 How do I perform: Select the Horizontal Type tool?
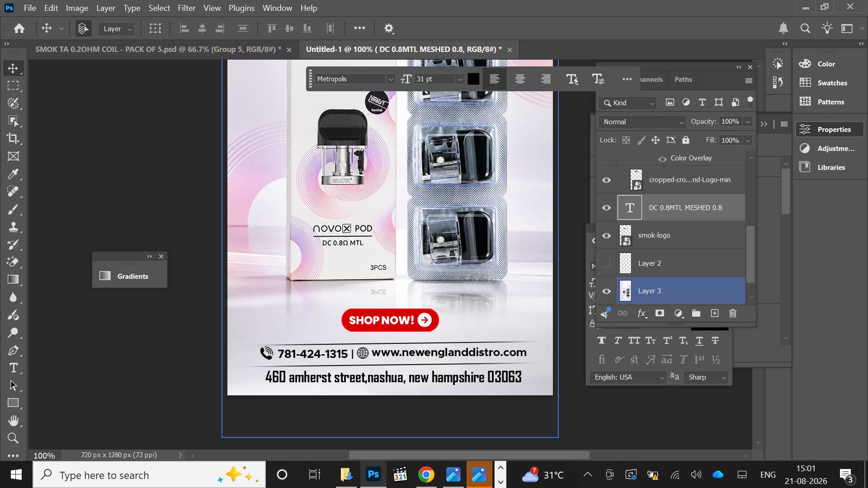[x=13, y=368]
